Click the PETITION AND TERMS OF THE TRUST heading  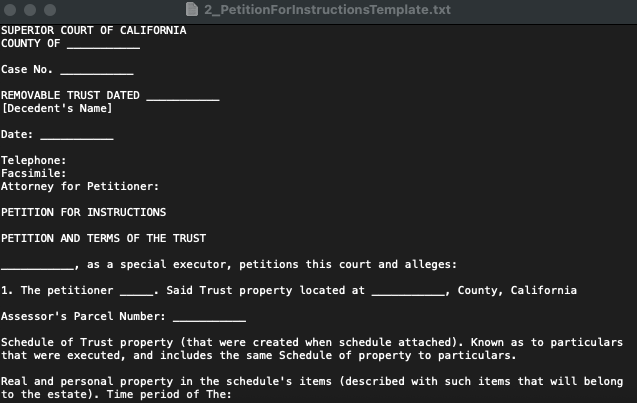click(x=103, y=238)
